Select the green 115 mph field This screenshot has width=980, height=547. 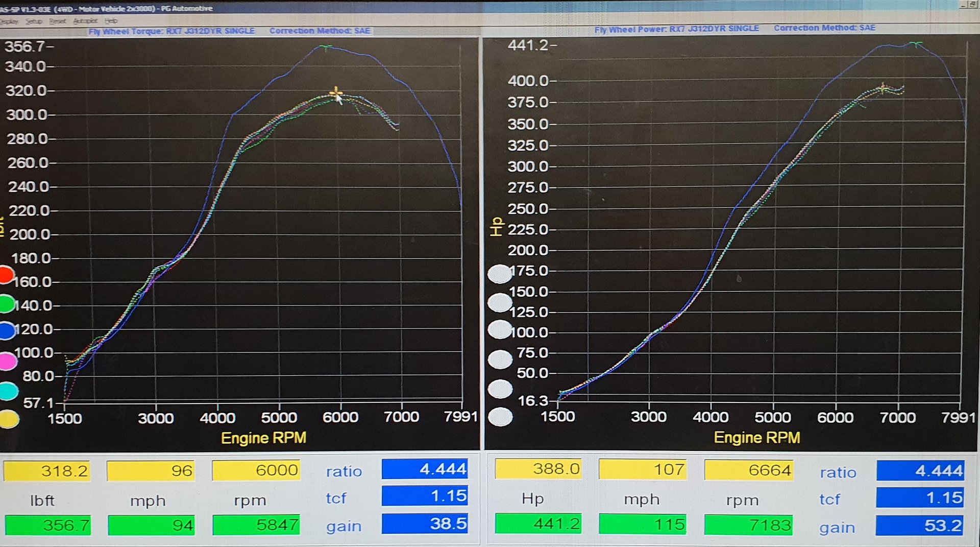643,525
